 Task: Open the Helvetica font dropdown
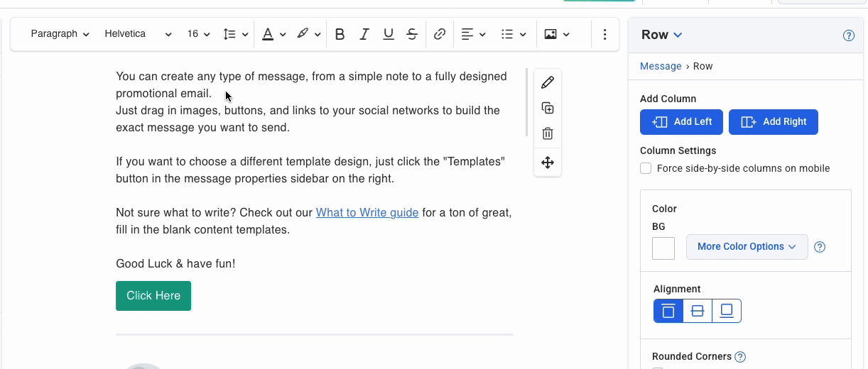(138, 34)
